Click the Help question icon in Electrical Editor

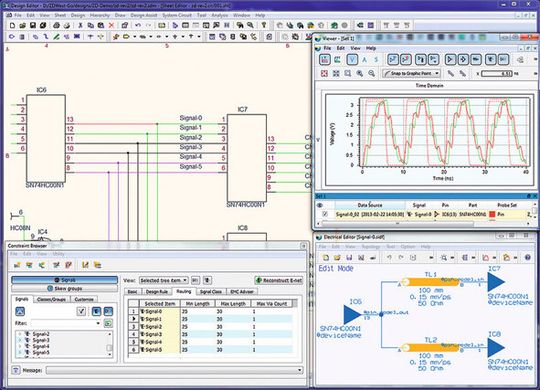tap(527, 257)
